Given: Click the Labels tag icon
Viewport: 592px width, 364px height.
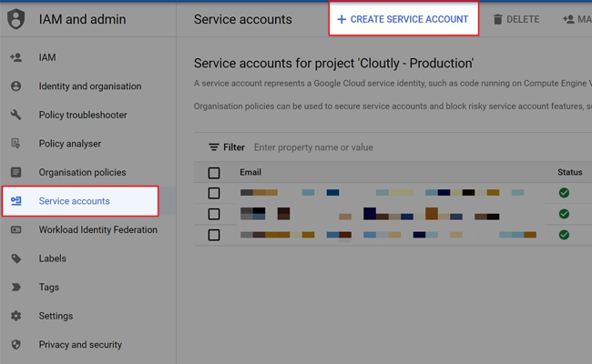Looking at the screenshot, I should (15, 258).
